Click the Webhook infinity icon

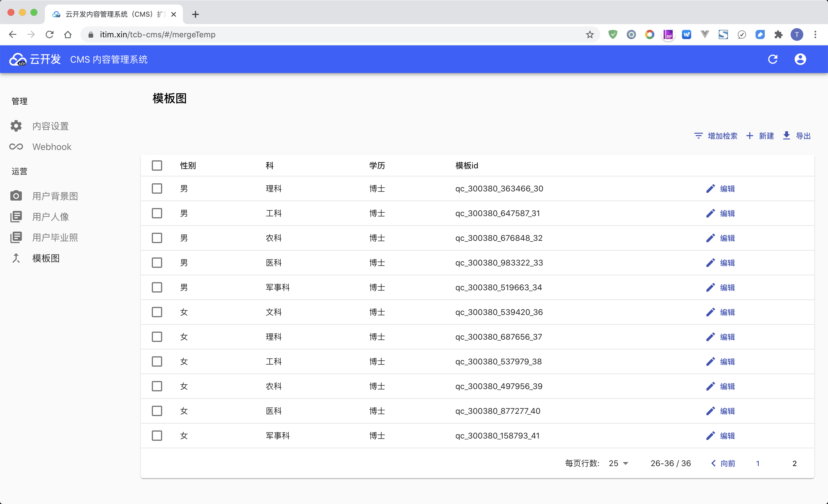click(x=16, y=147)
